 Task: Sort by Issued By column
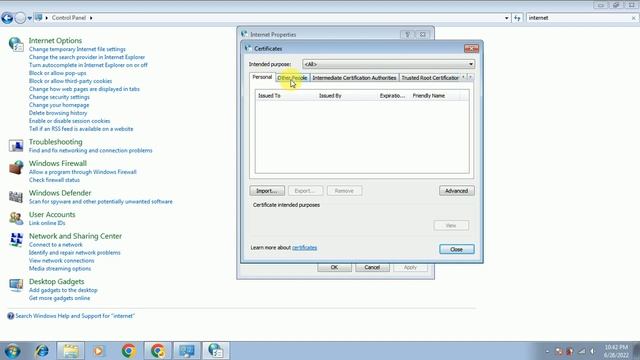tap(347, 96)
